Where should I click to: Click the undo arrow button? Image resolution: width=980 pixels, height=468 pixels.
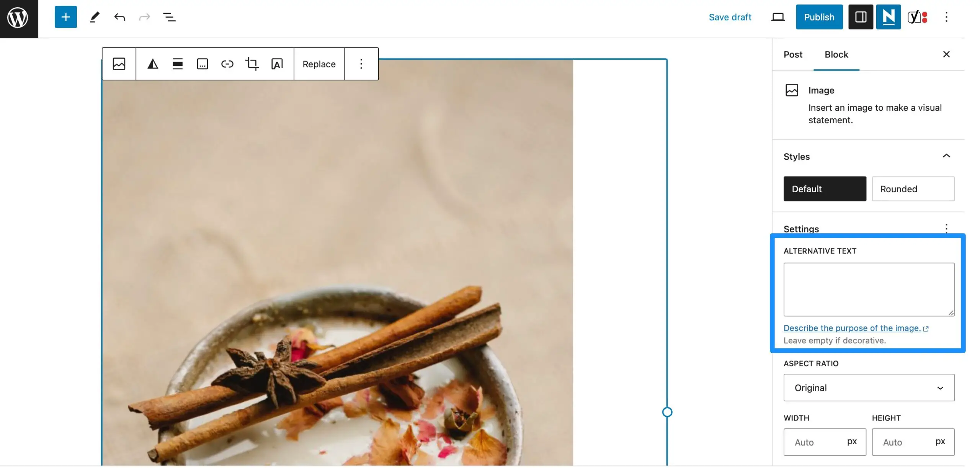[120, 16]
